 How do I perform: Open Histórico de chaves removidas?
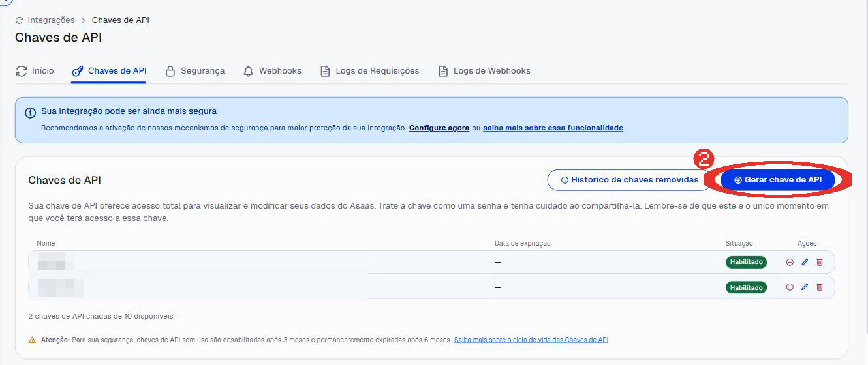click(628, 180)
